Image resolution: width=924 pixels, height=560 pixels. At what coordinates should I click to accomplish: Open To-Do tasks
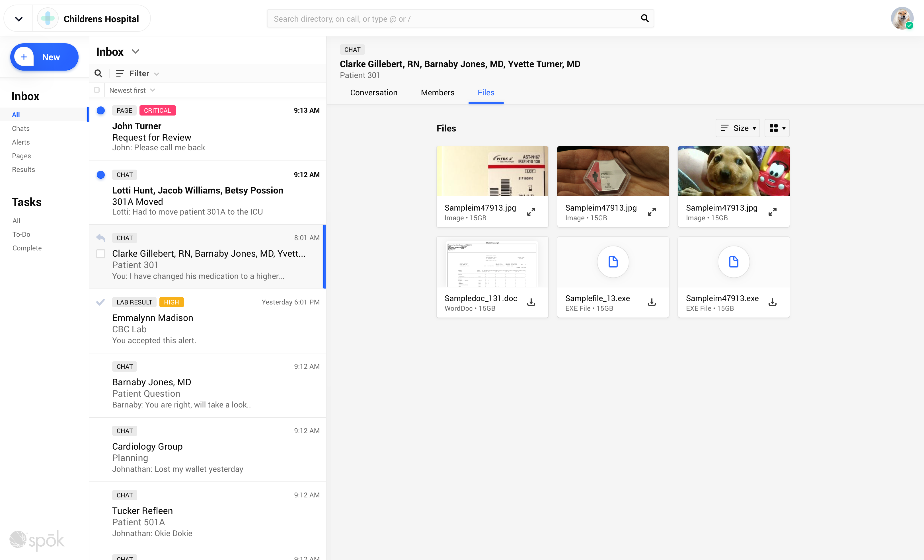click(x=21, y=234)
